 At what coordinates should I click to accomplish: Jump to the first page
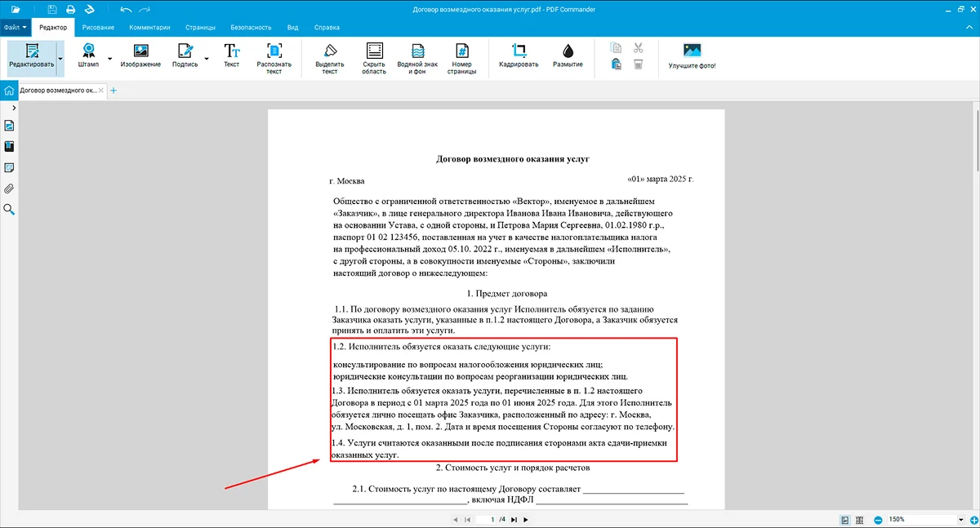tap(466, 519)
